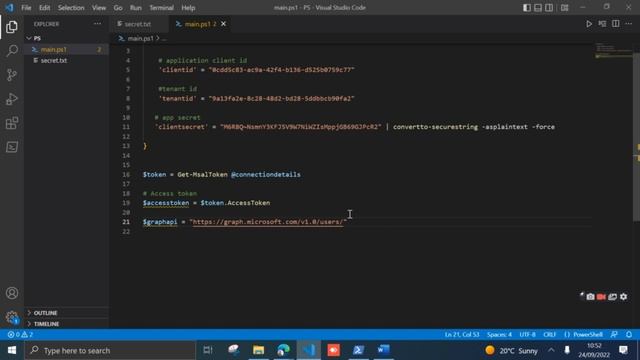The width and height of the screenshot is (640, 360).
Task: Open File Explorer from the taskbar
Action: coord(258,350)
